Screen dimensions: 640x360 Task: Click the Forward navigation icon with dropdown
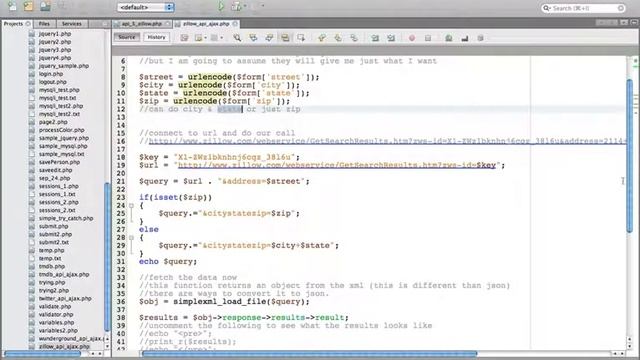[216, 38]
